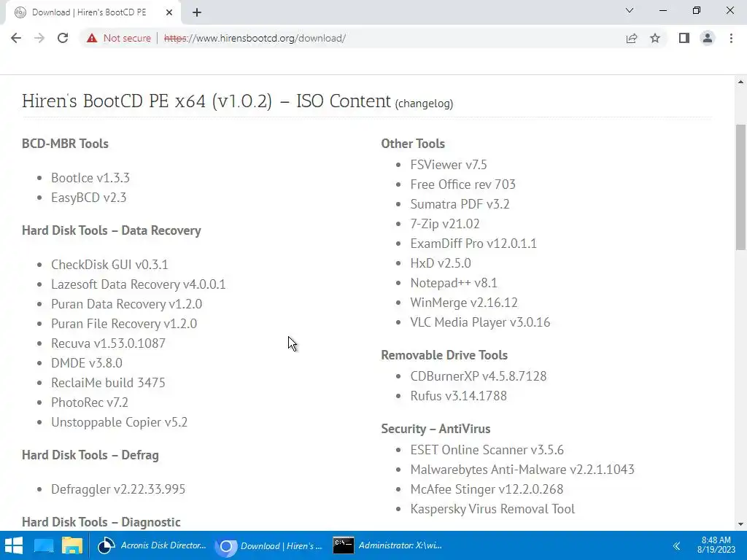Click Recuva v1.53.0.1087 entry

pyautogui.click(x=108, y=343)
